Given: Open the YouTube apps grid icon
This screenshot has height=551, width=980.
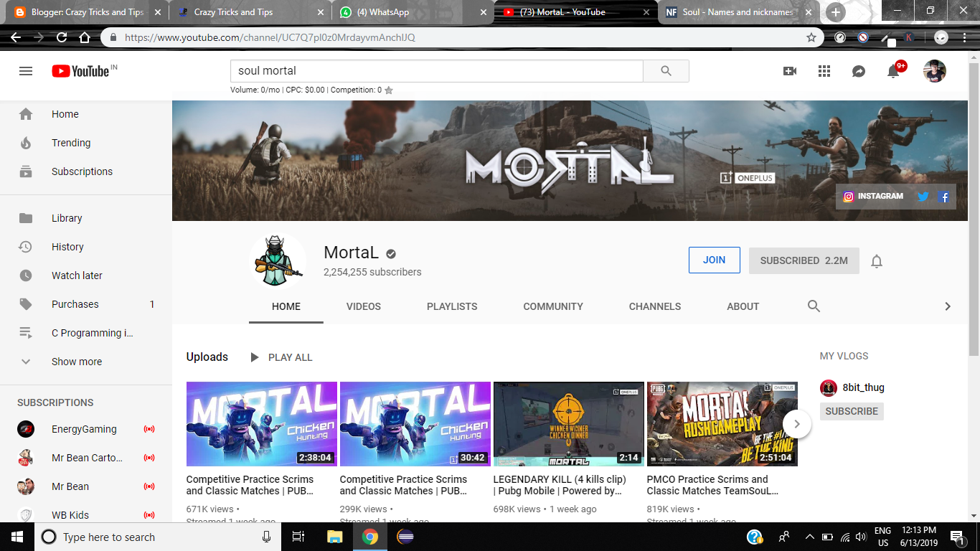Looking at the screenshot, I should coord(824,71).
